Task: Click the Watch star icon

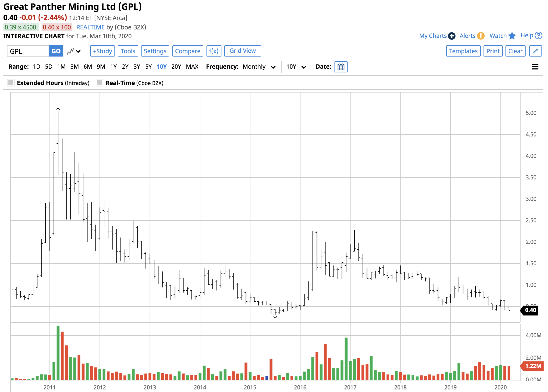Action: point(512,36)
